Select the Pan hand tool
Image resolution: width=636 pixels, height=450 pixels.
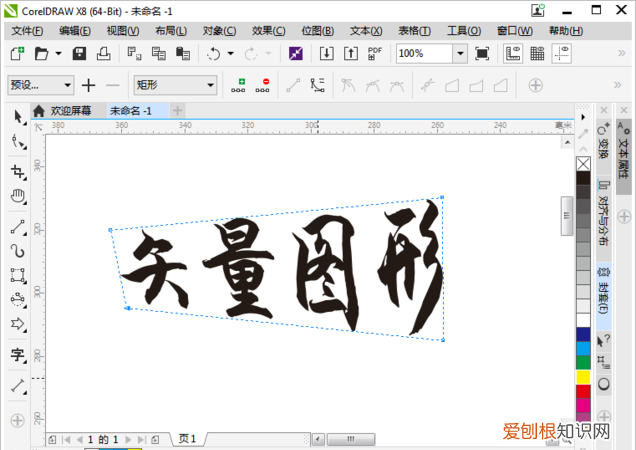18,196
